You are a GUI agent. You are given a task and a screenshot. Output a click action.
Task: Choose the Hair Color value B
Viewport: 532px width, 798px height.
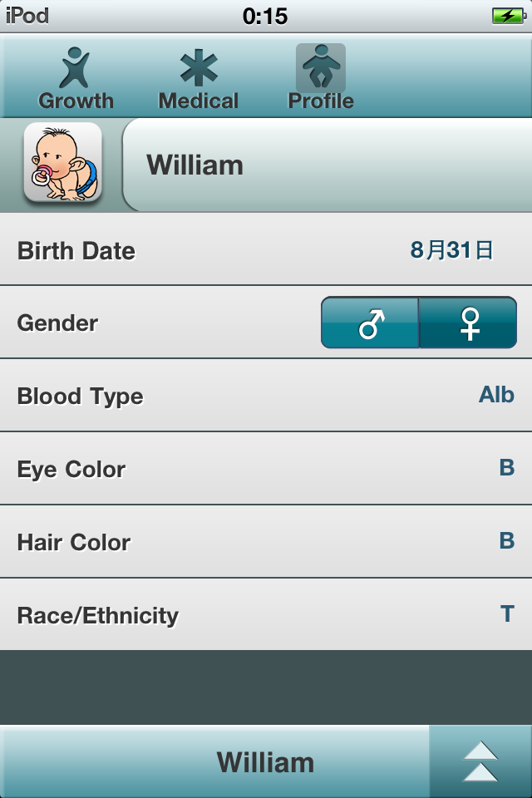click(x=506, y=540)
